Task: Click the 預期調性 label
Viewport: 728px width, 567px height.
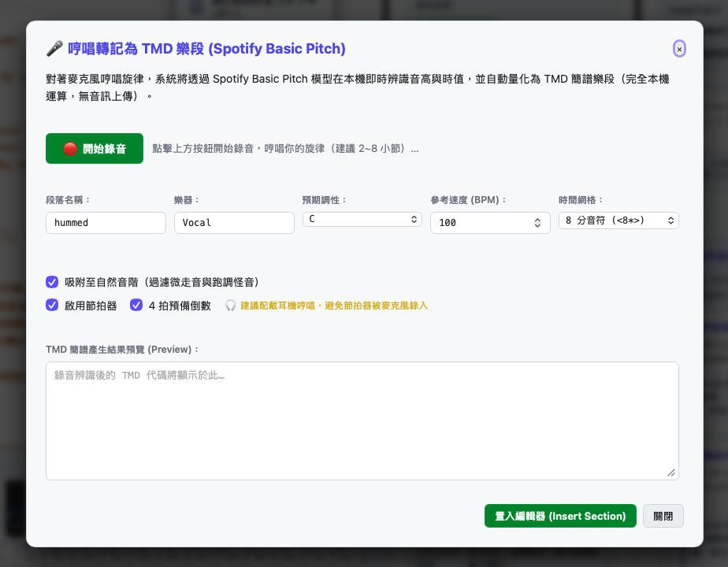Action: point(324,200)
